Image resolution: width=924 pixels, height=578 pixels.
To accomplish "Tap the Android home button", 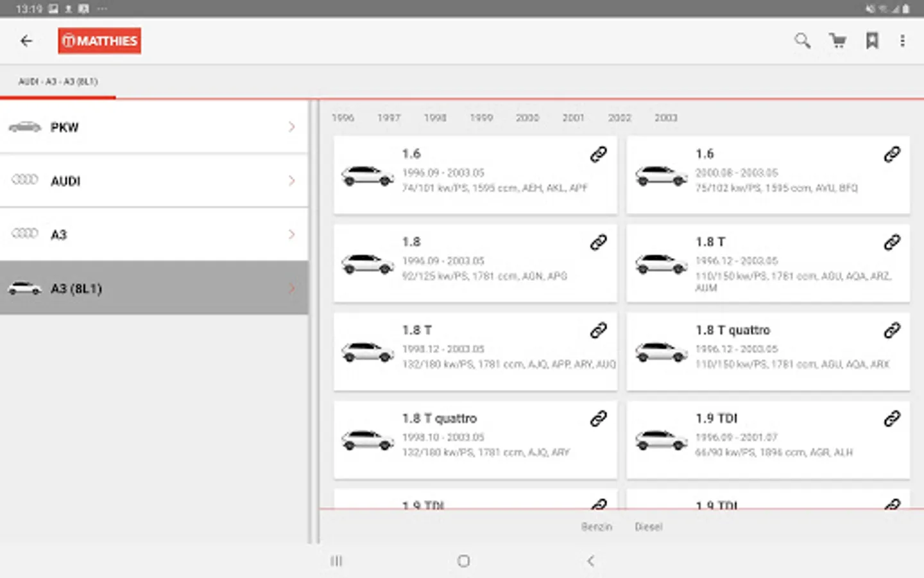I will click(463, 561).
